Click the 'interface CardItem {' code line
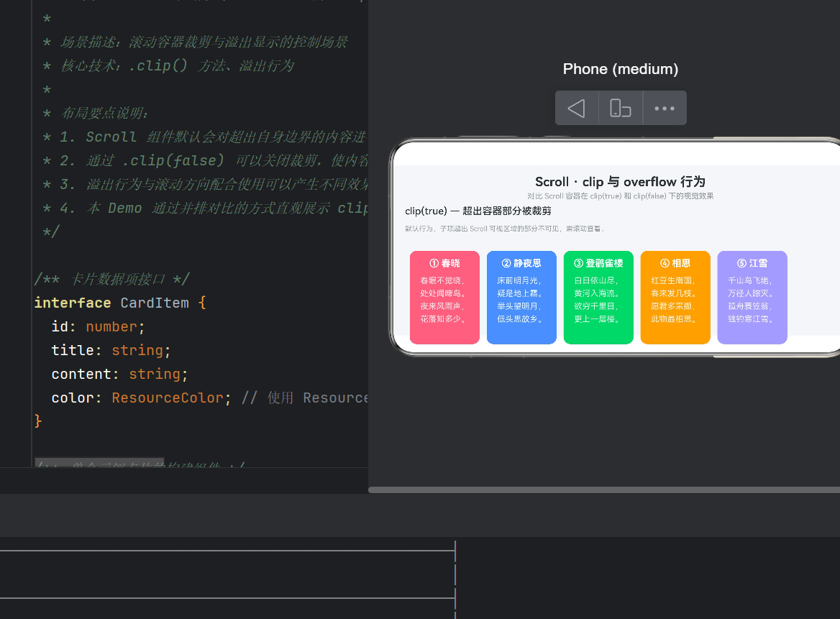 pos(120,303)
